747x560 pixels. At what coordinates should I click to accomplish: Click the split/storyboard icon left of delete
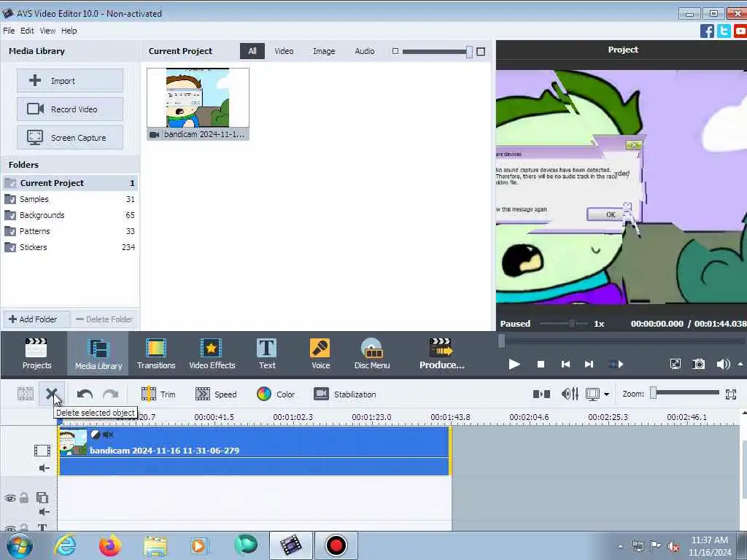click(26, 394)
